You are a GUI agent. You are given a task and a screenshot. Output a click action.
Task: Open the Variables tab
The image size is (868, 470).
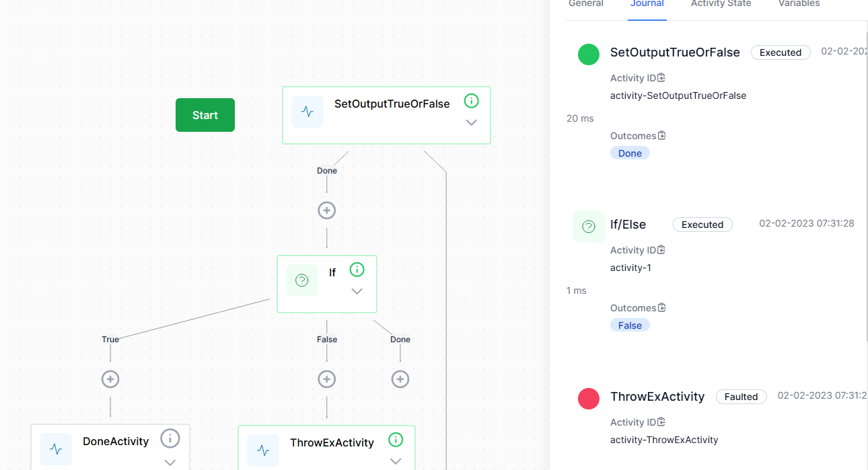(799, 4)
